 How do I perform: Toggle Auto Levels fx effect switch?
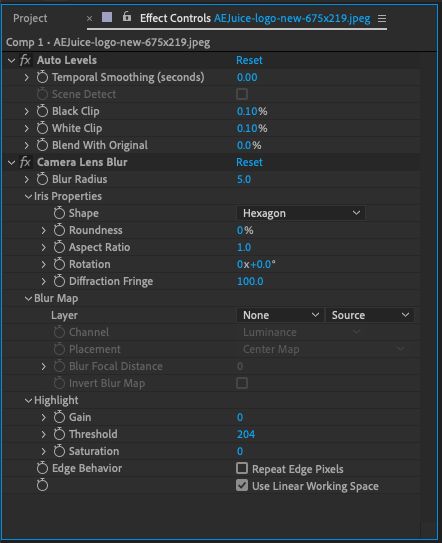[25, 60]
